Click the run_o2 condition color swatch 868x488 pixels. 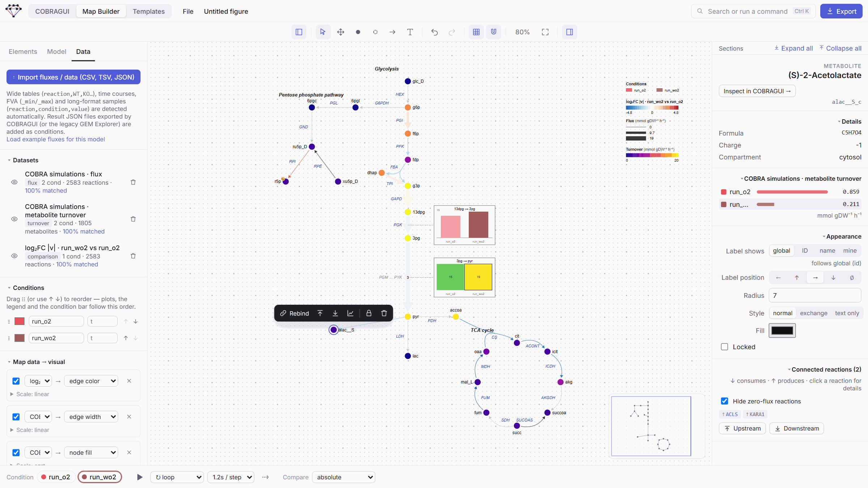(x=20, y=321)
